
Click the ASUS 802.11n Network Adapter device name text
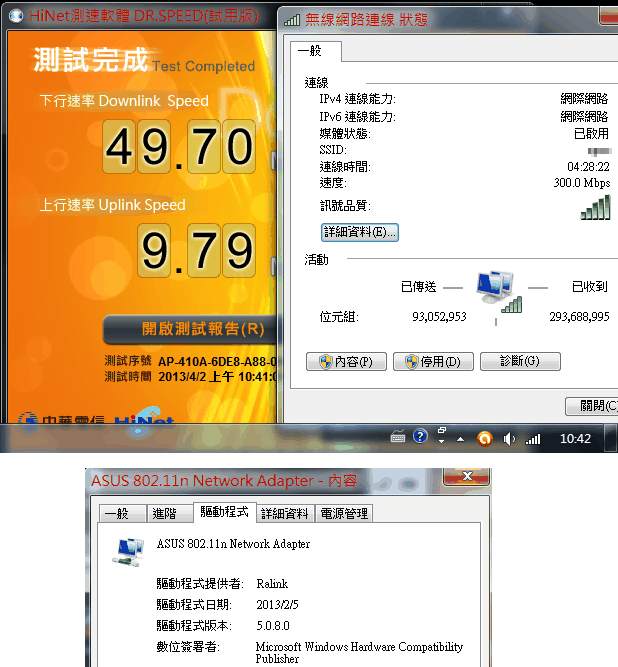coord(233,544)
